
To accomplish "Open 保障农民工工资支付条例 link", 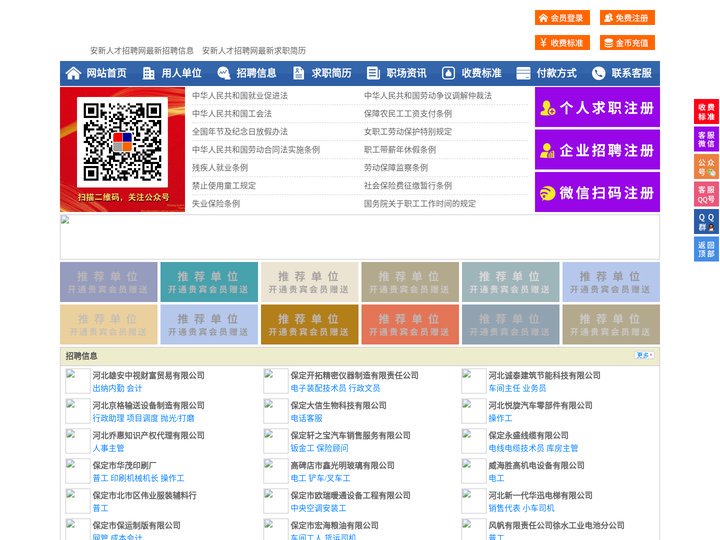I will tap(408, 113).
